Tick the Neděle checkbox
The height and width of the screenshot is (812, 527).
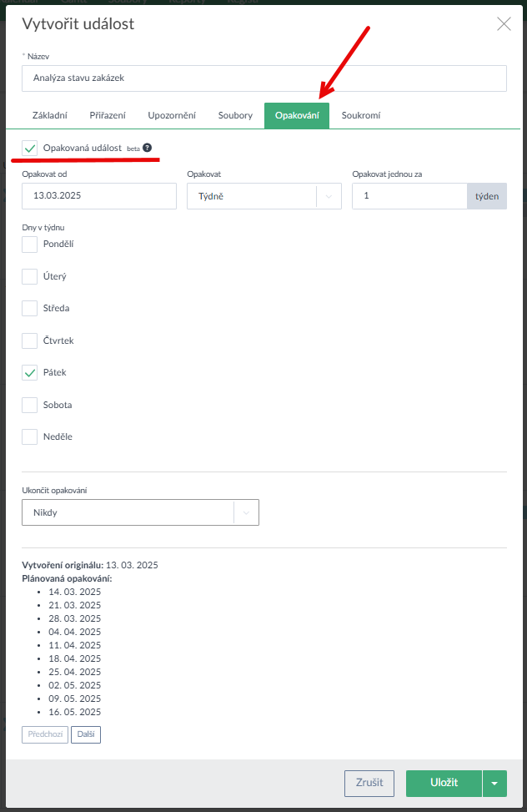(30, 436)
